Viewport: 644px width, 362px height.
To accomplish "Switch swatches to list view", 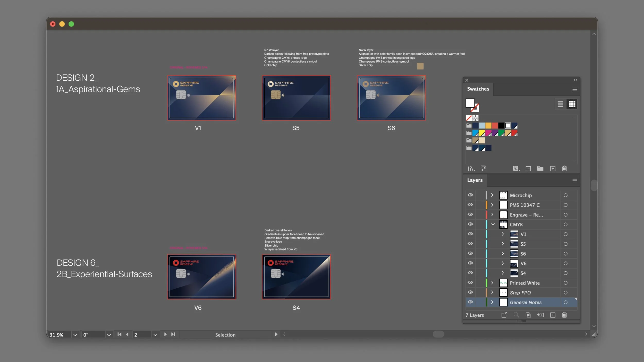I will pyautogui.click(x=560, y=104).
